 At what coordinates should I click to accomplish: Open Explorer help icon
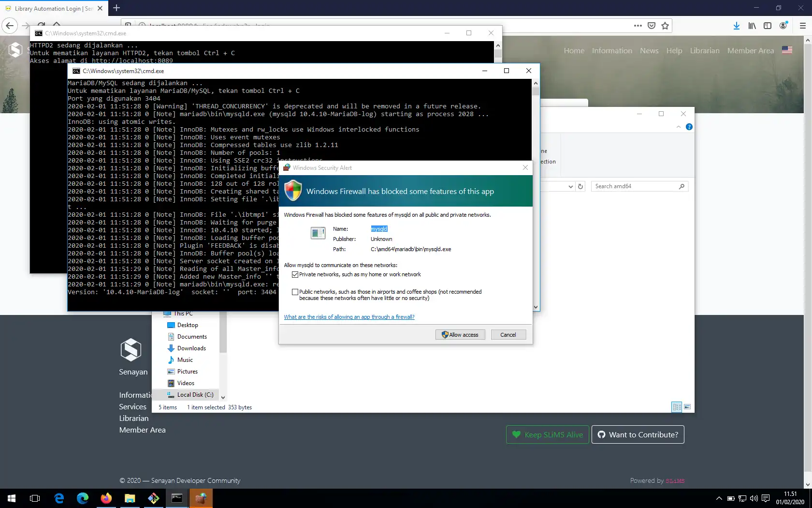click(x=689, y=127)
